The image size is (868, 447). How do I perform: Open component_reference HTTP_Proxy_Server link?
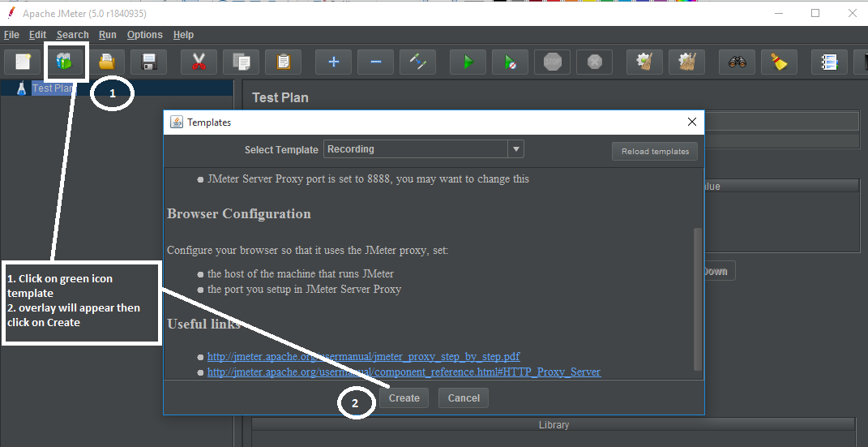(404, 372)
